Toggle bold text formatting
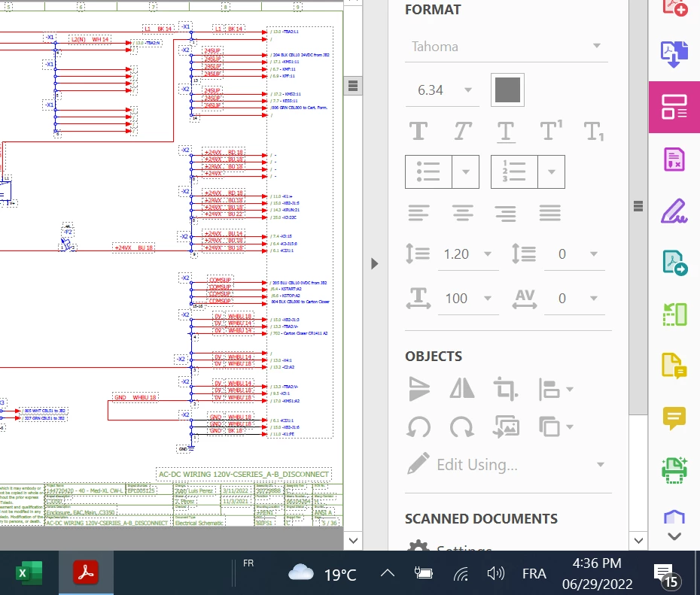 click(x=418, y=131)
